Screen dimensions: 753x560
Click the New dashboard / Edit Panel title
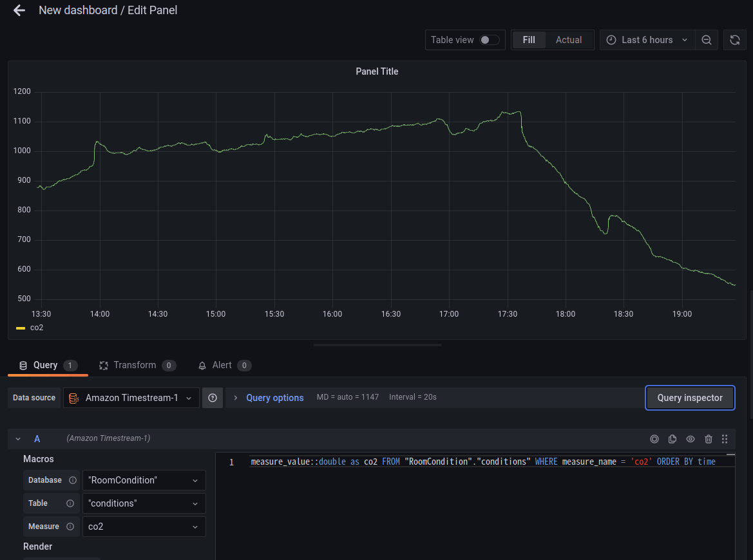108,10
